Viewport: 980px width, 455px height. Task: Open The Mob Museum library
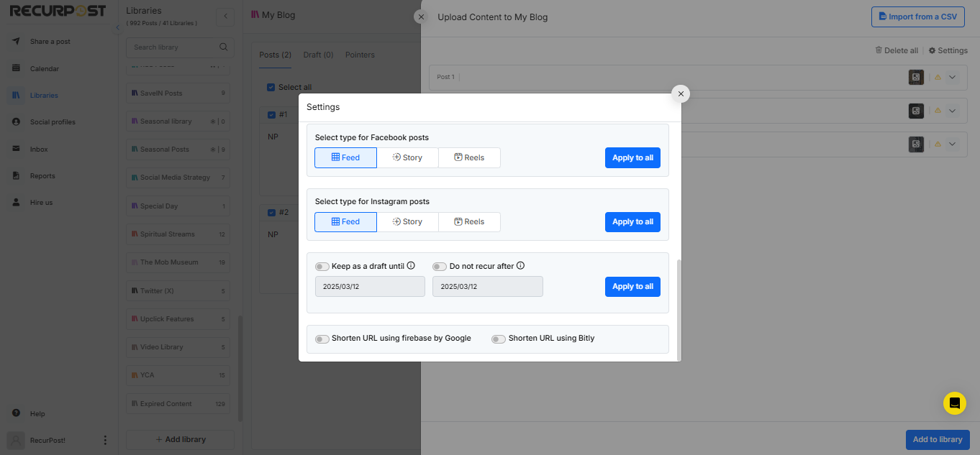pos(178,262)
